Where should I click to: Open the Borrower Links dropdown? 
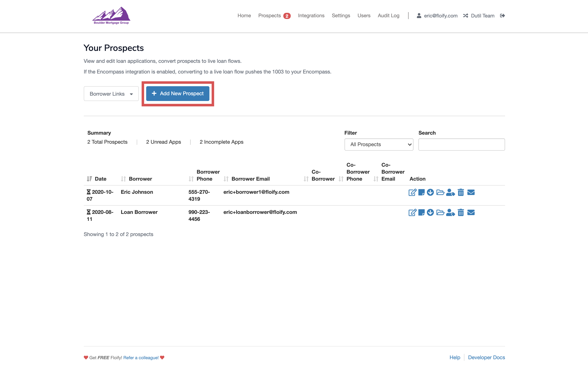coord(111,94)
